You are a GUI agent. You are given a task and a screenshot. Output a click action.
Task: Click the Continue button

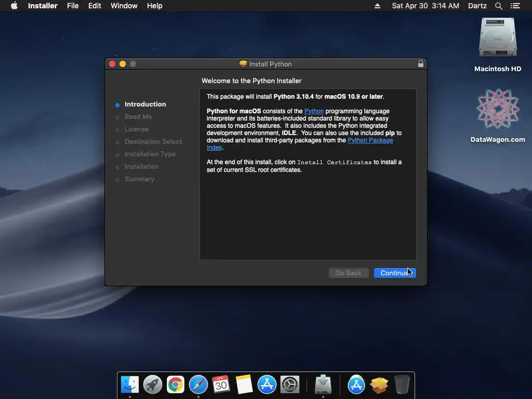(395, 273)
